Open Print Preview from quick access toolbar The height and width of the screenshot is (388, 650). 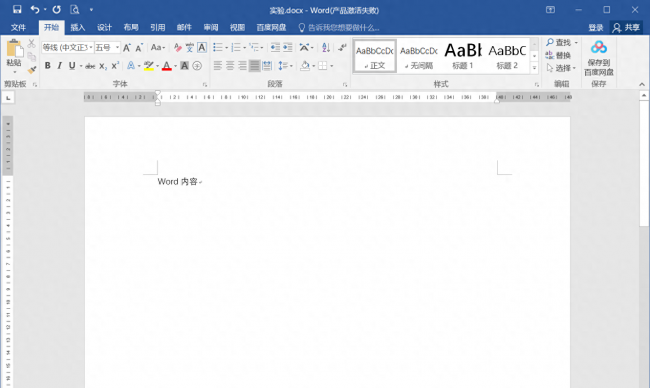pos(75,10)
